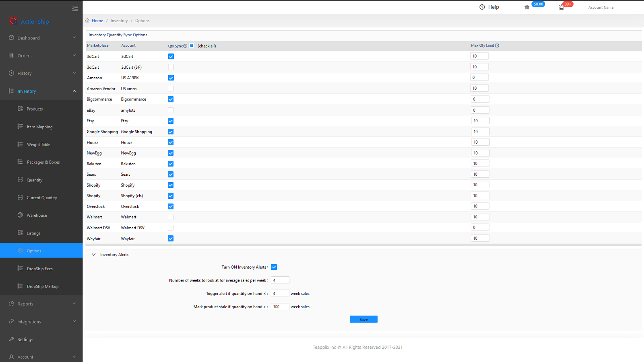The height and width of the screenshot is (362, 644).
Task: Click the ActionShip logo icon
Action: click(13, 21)
